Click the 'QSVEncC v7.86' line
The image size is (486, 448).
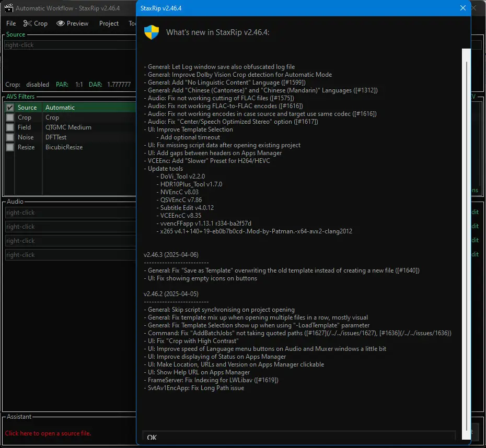point(179,199)
